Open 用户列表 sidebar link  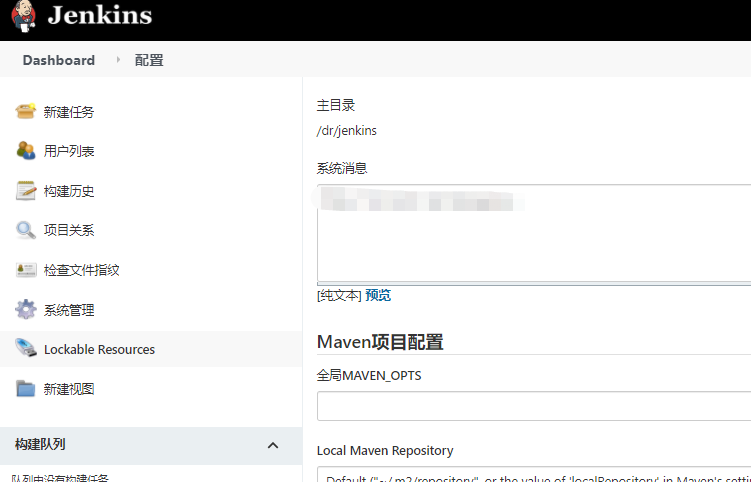69,151
